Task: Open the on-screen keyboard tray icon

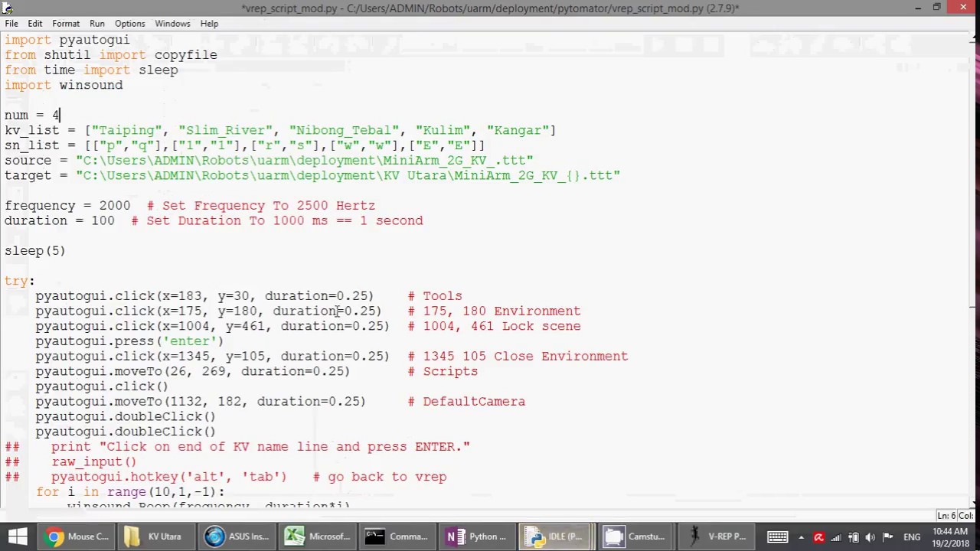Action: point(778,537)
